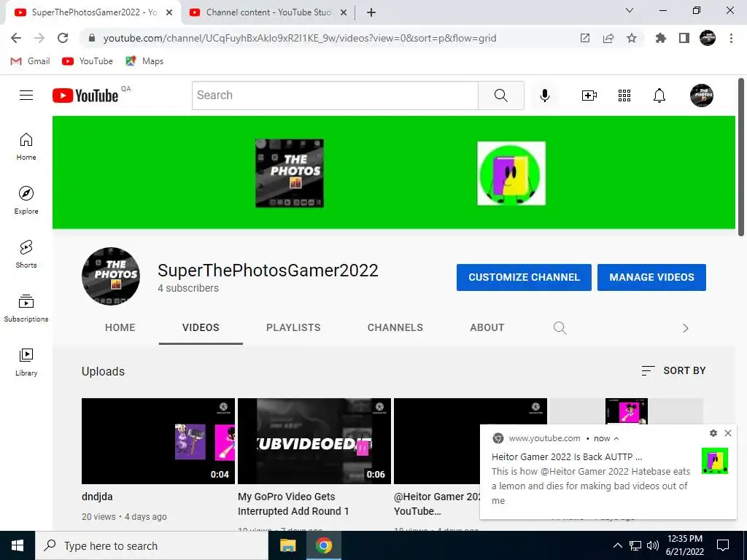The width and height of the screenshot is (747, 560).
Task: Open SORT BY dropdown
Action: click(x=673, y=370)
